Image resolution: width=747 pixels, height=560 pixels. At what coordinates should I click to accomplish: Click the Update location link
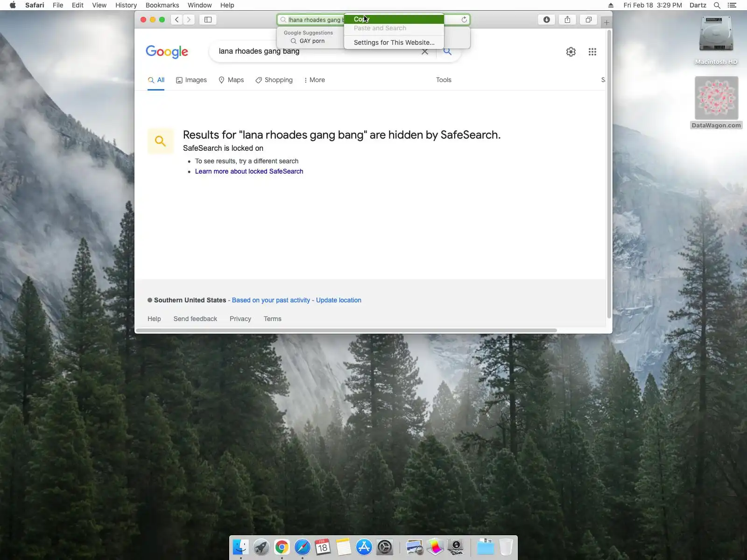pyautogui.click(x=338, y=300)
